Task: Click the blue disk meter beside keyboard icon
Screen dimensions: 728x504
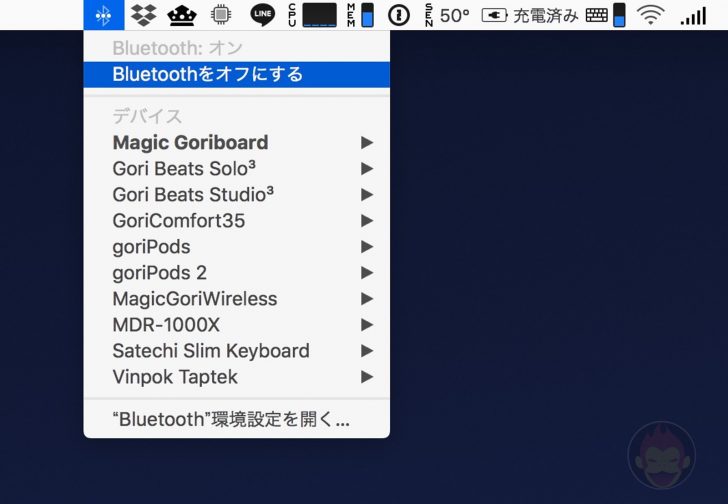Action: point(619,15)
